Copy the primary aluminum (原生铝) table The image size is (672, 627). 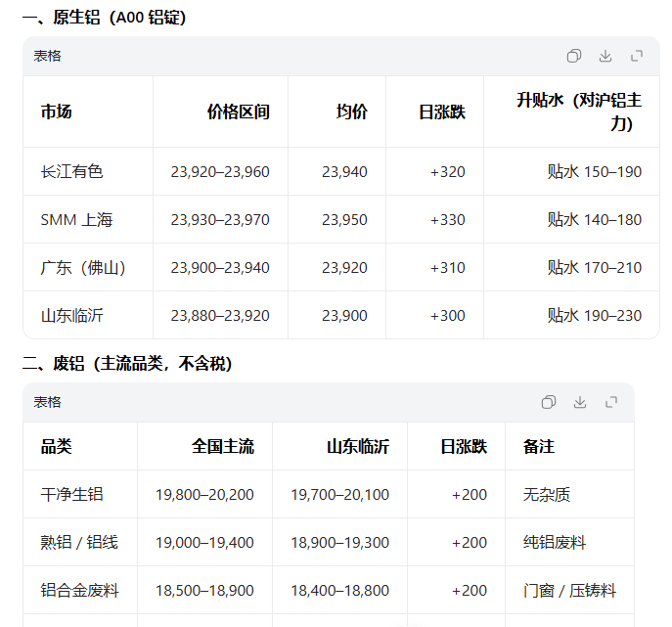(574, 56)
